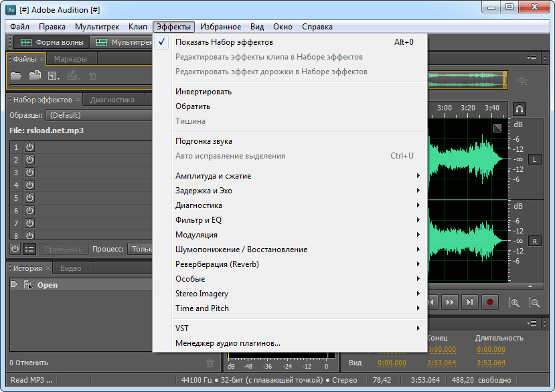This screenshot has width=555, height=392.
Task: Toggle the headphone snapping icon near timeline
Action: (x=520, y=109)
